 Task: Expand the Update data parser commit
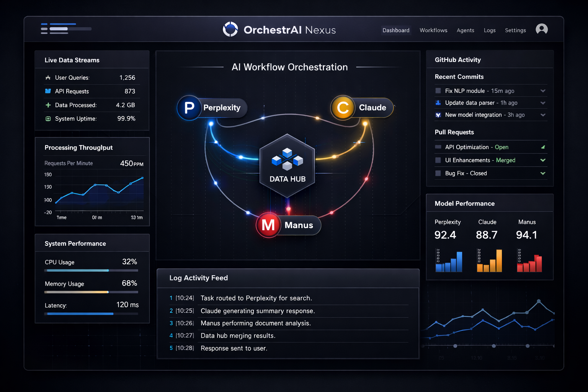[x=543, y=103]
